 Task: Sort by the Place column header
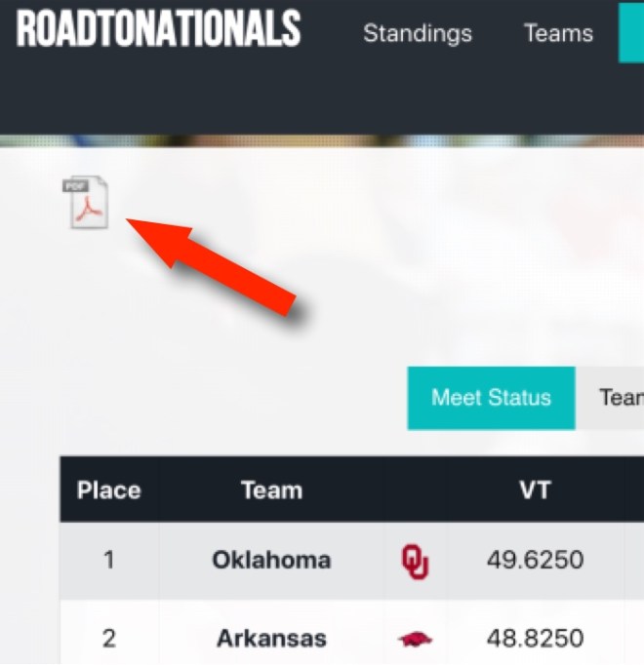(108, 489)
